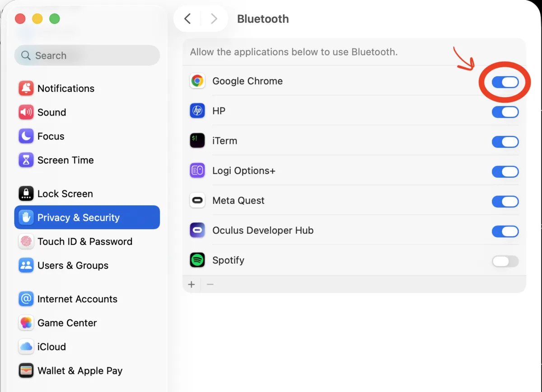Add an application with the plus button
542x392 pixels.
pyautogui.click(x=192, y=284)
